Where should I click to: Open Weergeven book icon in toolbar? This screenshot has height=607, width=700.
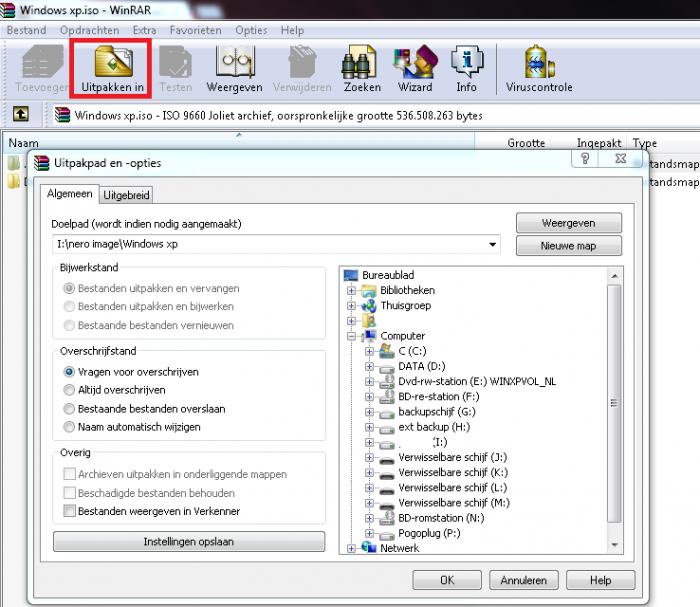[235, 62]
